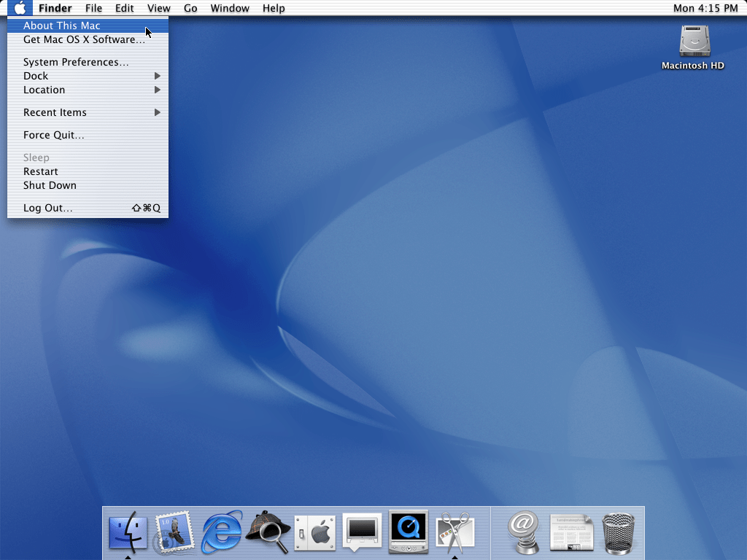747x560 pixels.
Task: Open Finder from the Dock
Action: coord(128,533)
